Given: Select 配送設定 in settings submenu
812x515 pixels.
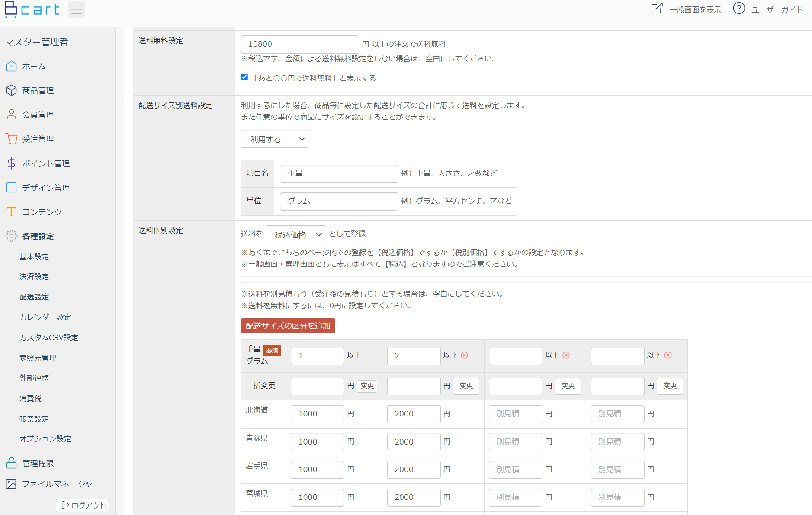Looking at the screenshot, I should click(34, 297).
